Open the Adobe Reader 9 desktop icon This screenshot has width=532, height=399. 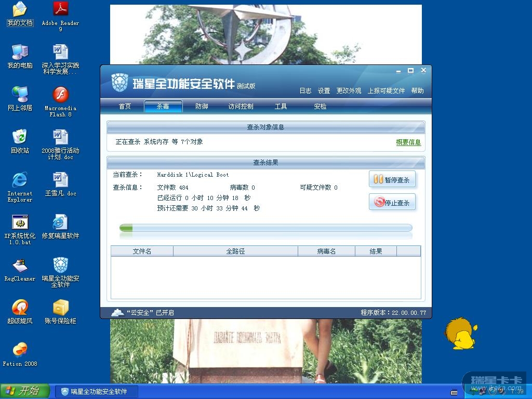[60, 16]
